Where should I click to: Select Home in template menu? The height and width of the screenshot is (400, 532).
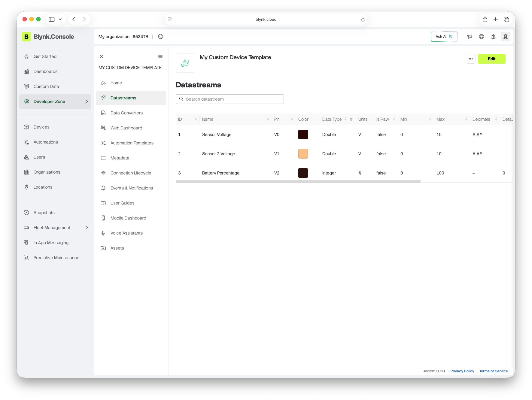131,83
